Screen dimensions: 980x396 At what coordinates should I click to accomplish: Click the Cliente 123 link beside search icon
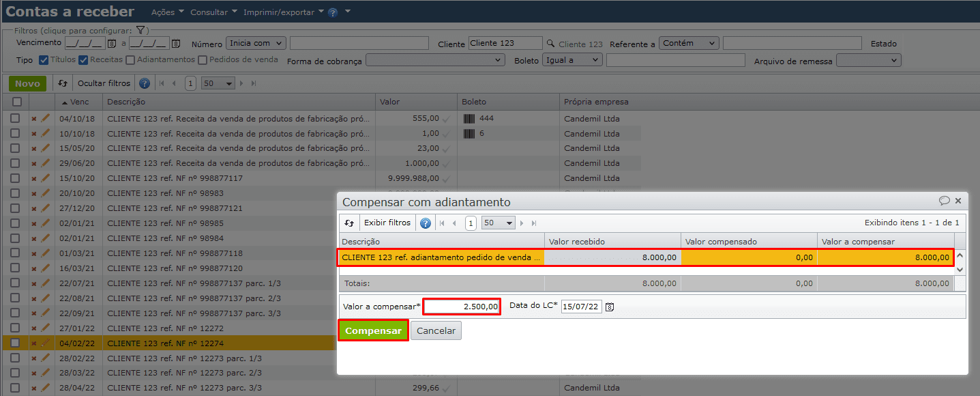point(580,44)
